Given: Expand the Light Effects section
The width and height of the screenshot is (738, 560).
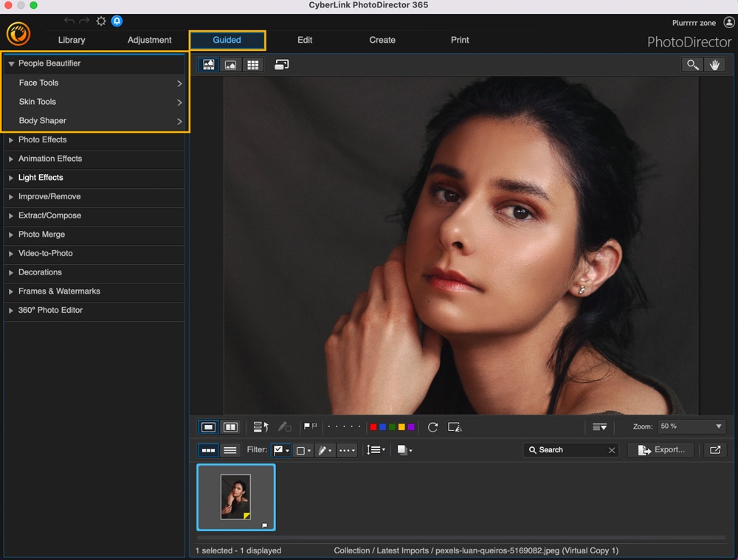Looking at the screenshot, I should (94, 178).
